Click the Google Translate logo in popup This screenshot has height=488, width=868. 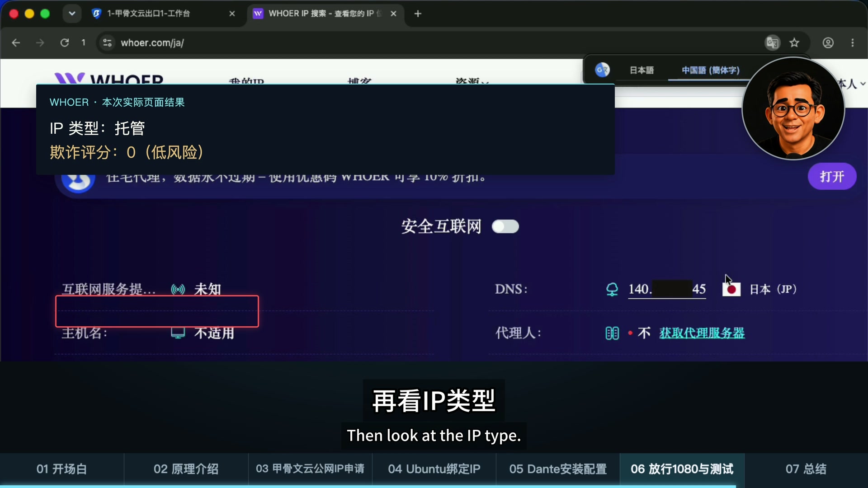[x=602, y=70]
